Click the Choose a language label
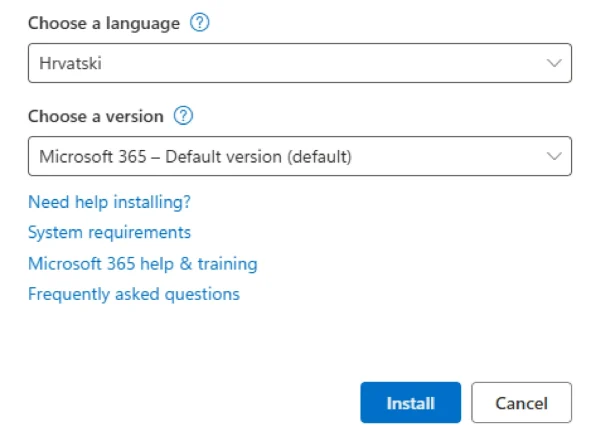The height and width of the screenshot is (442, 600). coord(104,23)
